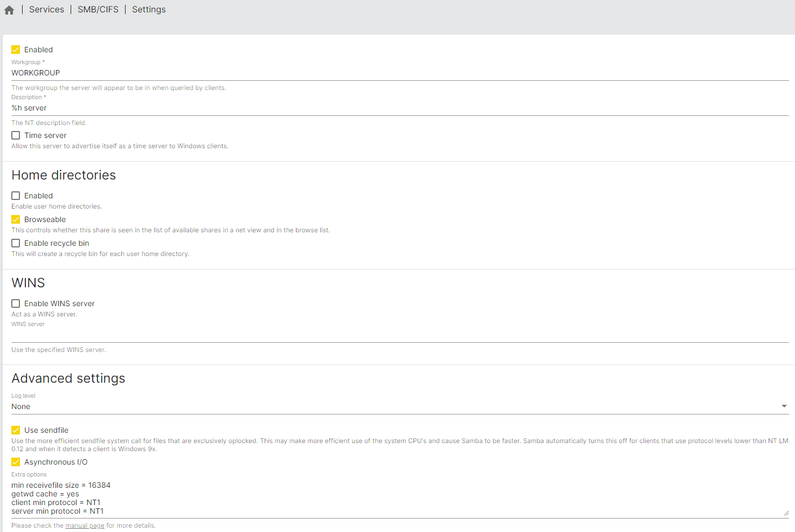The image size is (795, 532).
Task: Enable home directories checkbox
Action: click(x=16, y=196)
